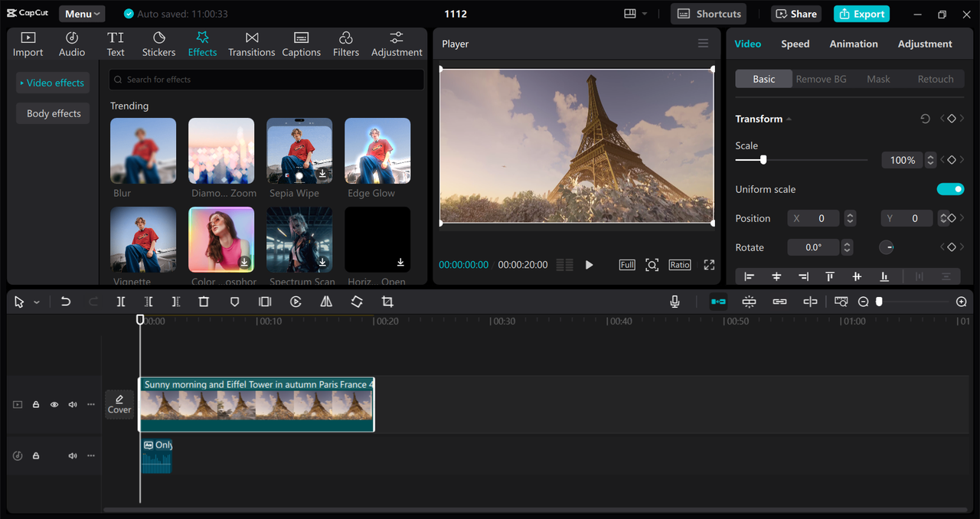Viewport: 980px width, 519px height.
Task: Open the Shortcuts button
Action: tap(709, 14)
